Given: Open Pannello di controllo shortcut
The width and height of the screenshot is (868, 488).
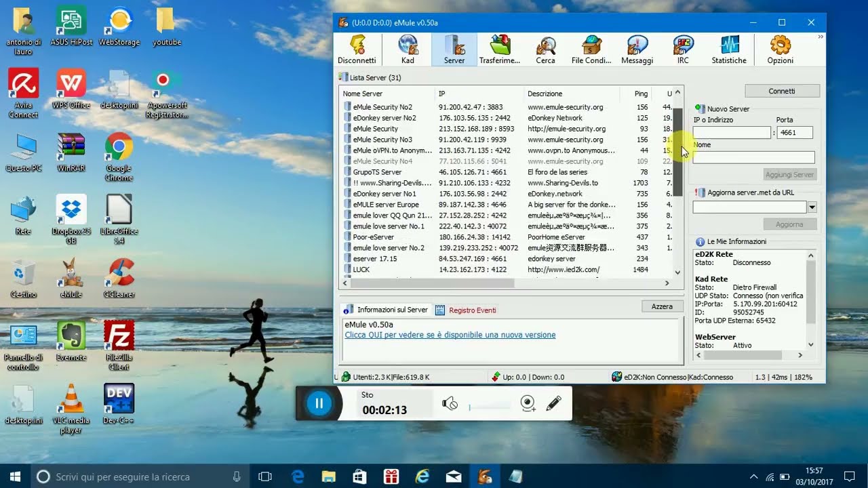Looking at the screenshot, I should 23,346.
